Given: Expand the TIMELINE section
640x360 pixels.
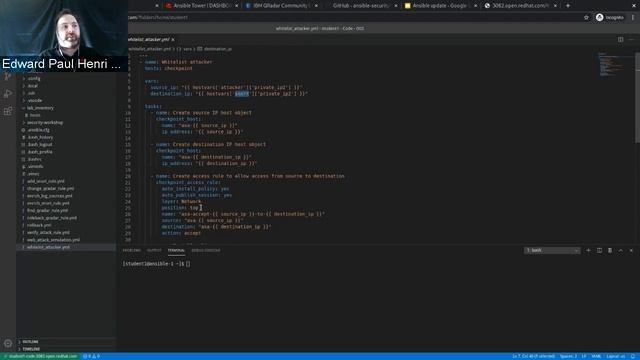Looking at the screenshot, I should point(31,349).
